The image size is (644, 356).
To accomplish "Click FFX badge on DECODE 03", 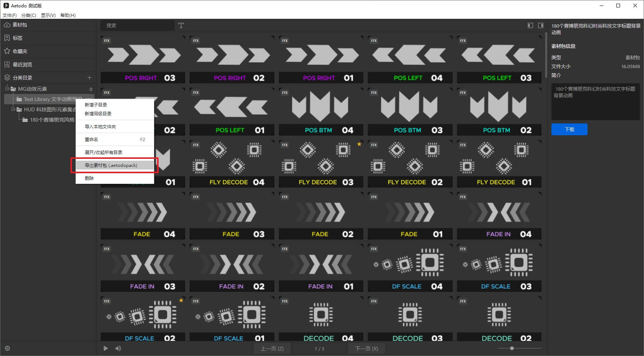I will (374, 301).
